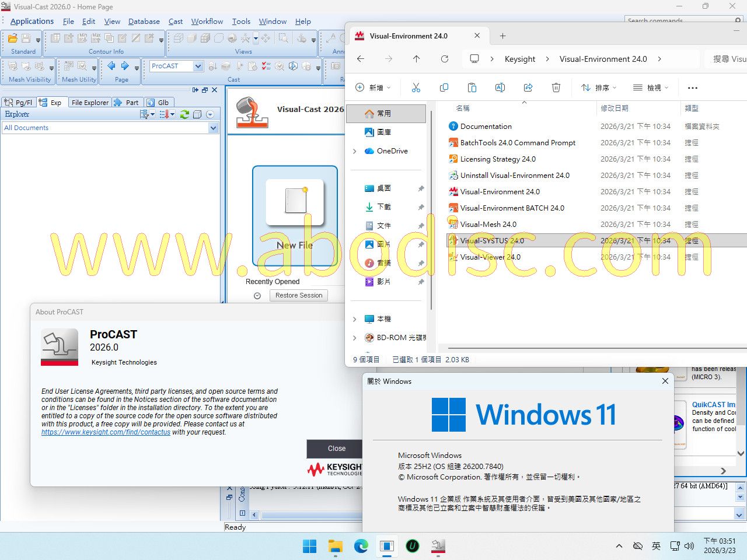Click the trash Delete icon in file window
Image resolution: width=747 pixels, height=560 pixels.
[x=556, y=87]
